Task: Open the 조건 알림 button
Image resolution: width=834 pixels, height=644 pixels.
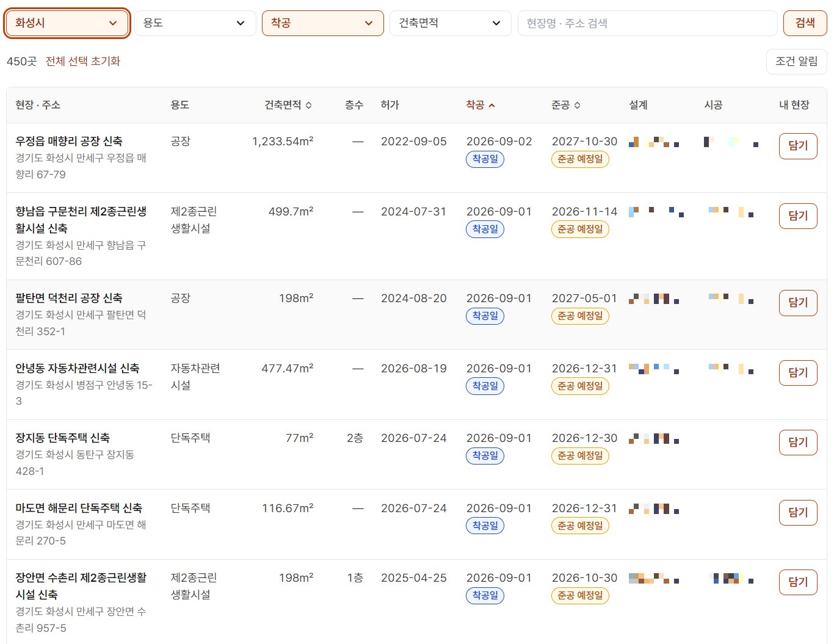Action: pyautogui.click(x=797, y=61)
